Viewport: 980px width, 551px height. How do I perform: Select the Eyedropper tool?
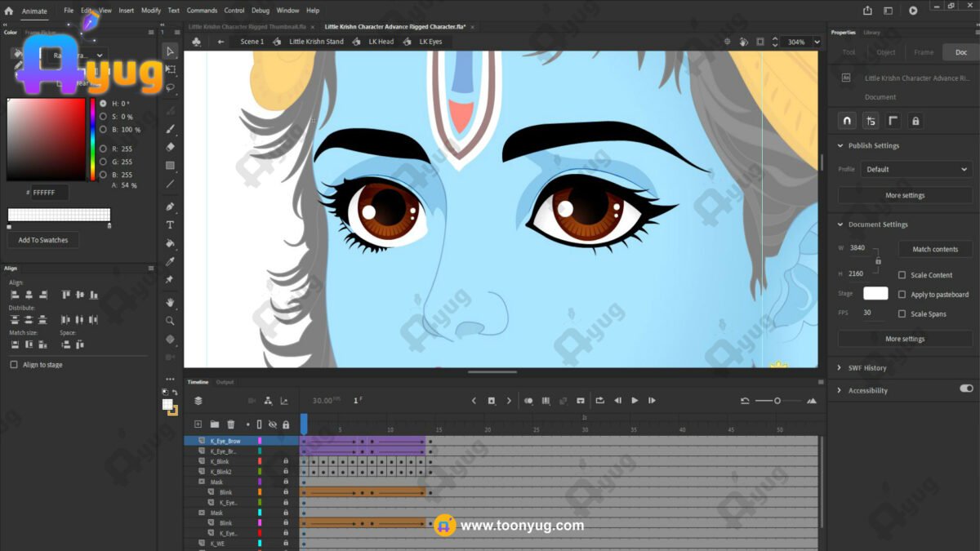(170, 261)
